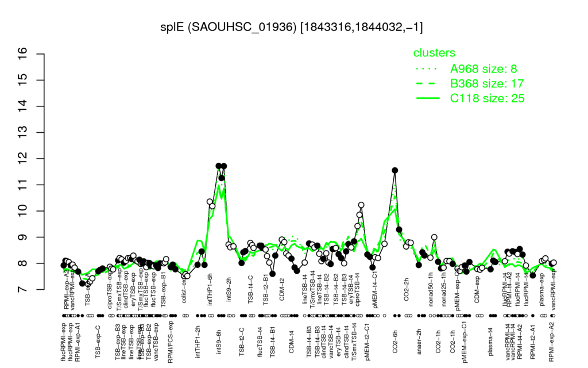Click the open data point peak above nonad50-1h
This screenshot has width=588, height=368.
point(434,237)
